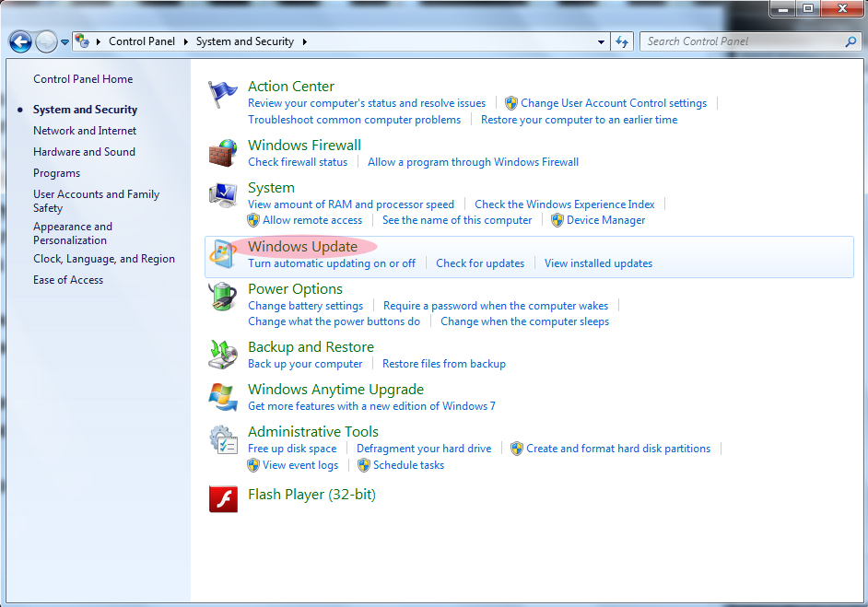Open Clock, Language, and Region category
The height and width of the screenshot is (607, 868).
(x=104, y=259)
